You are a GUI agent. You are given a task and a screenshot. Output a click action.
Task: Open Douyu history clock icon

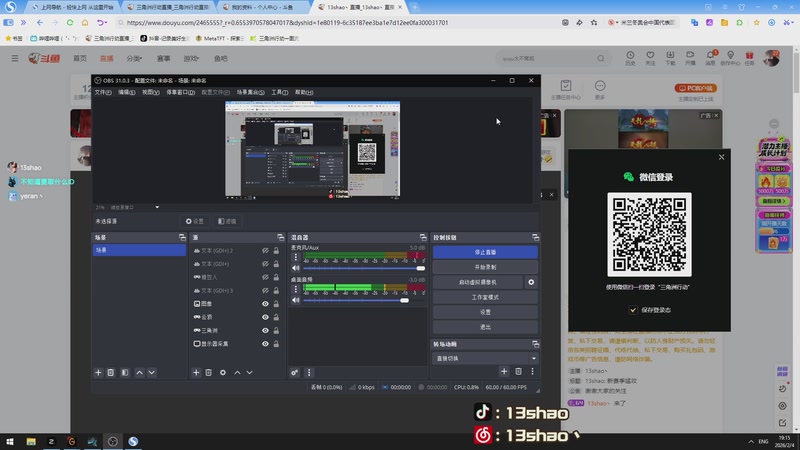[630, 58]
